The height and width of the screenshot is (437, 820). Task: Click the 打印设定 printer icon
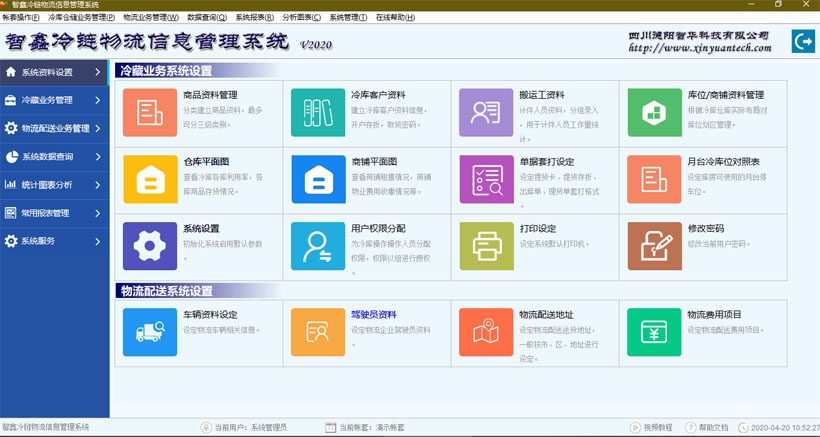(x=486, y=245)
